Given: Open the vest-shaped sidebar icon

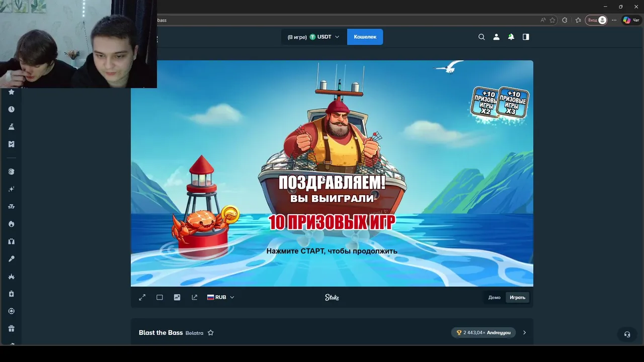Looking at the screenshot, I should click(x=11, y=241).
